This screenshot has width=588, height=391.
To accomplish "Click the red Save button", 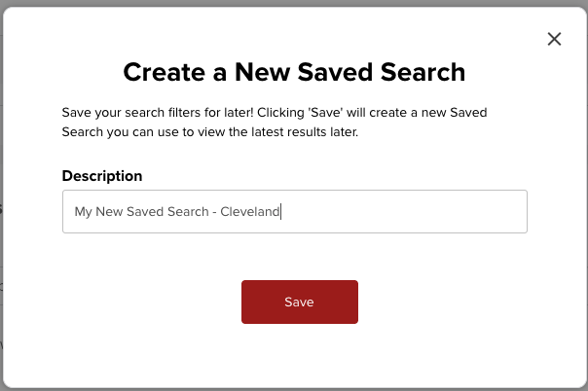I will click(299, 302).
